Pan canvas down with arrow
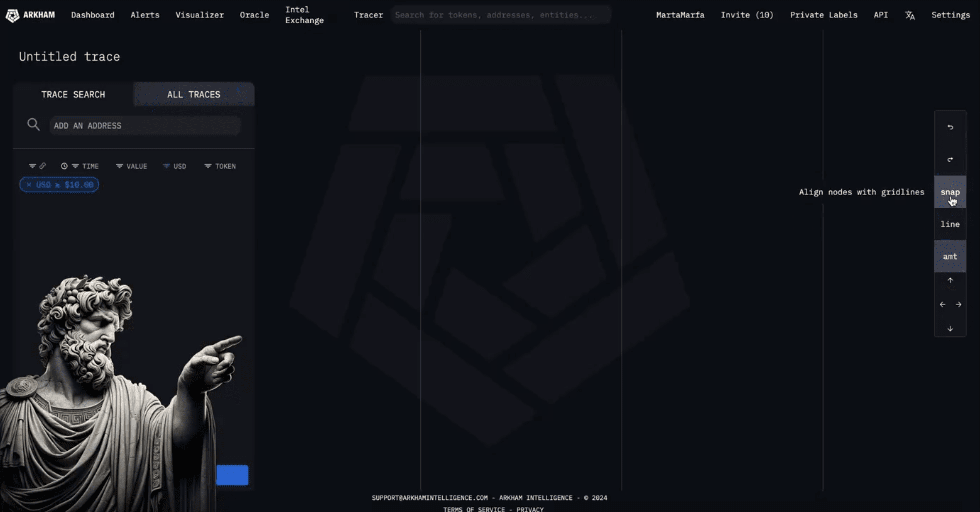Viewport: 980px width, 512px height. (x=950, y=328)
